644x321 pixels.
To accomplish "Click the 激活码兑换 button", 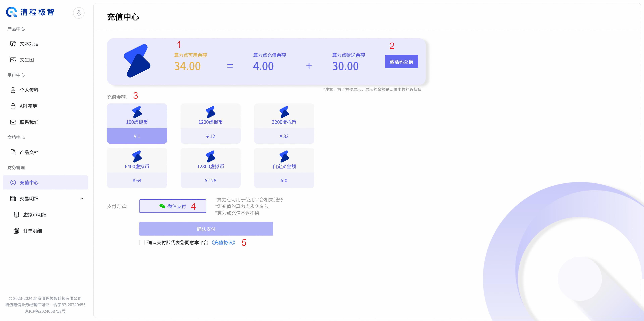I will pyautogui.click(x=401, y=62).
